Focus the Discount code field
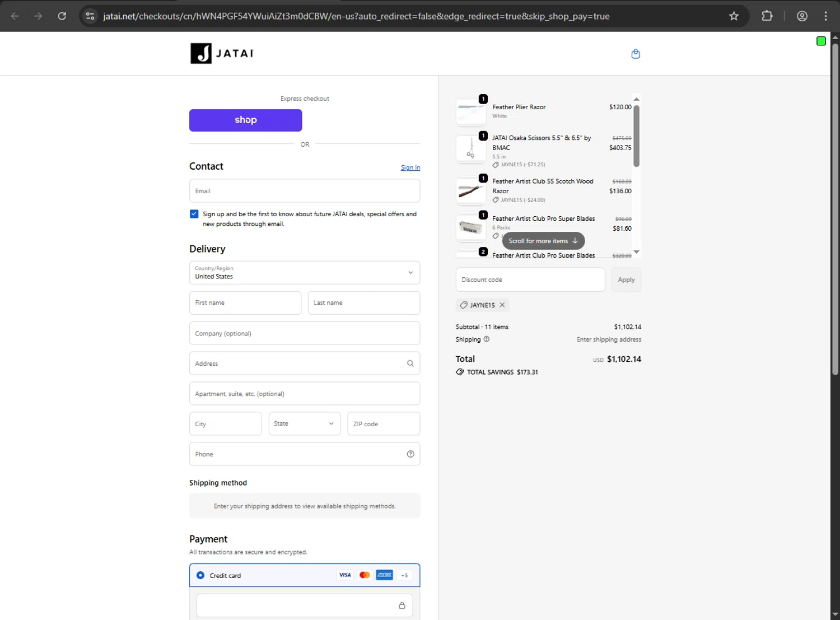 pos(530,279)
